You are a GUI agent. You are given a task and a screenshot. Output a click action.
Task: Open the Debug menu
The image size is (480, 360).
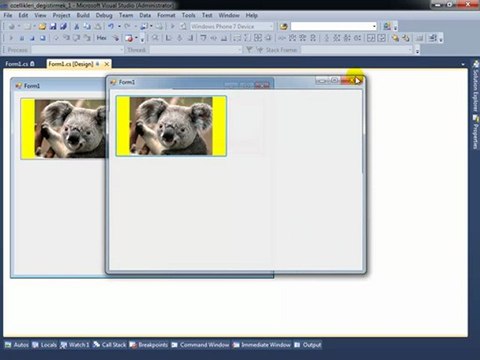[x=104, y=15]
